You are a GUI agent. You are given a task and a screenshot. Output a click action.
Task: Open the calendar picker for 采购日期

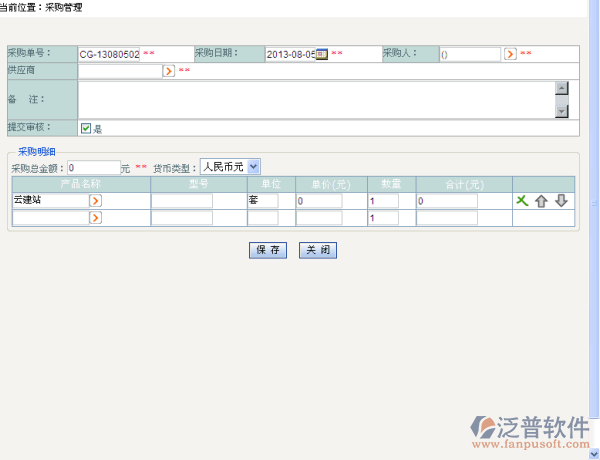point(322,54)
